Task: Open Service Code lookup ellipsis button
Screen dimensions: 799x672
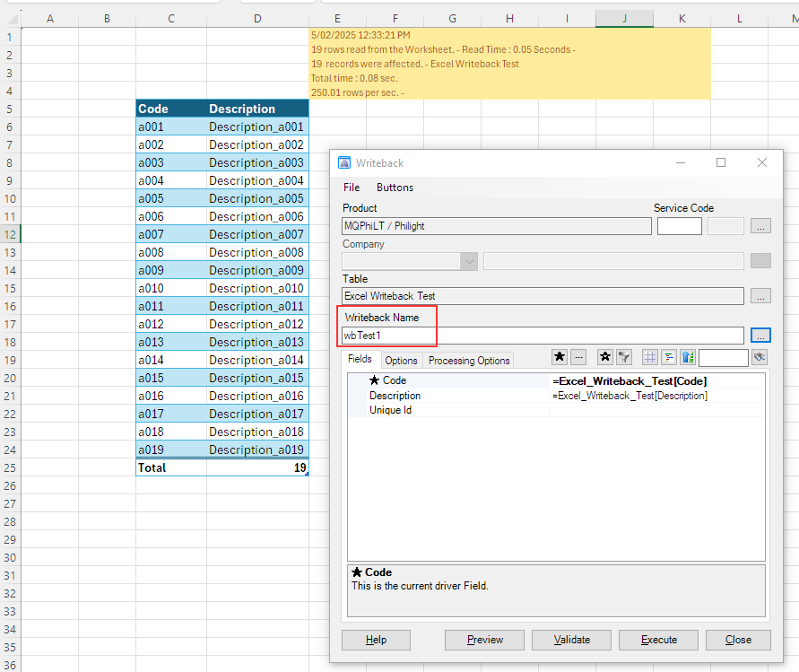Action: [x=760, y=226]
